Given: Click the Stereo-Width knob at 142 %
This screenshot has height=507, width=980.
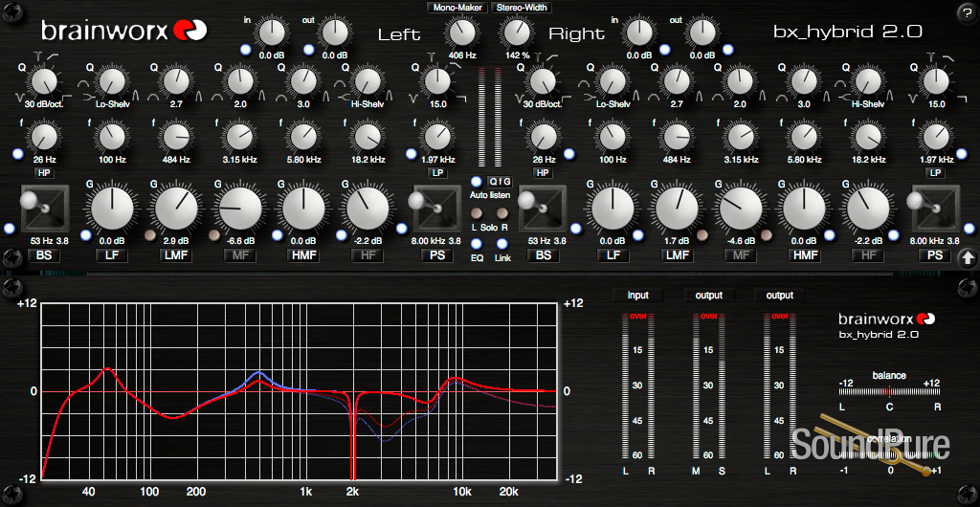Looking at the screenshot, I should [516, 32].
